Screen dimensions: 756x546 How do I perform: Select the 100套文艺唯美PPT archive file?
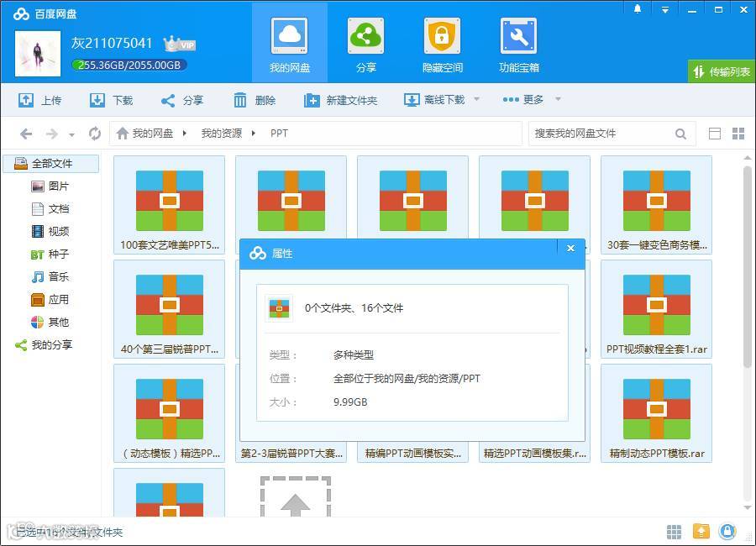point(169,205)
